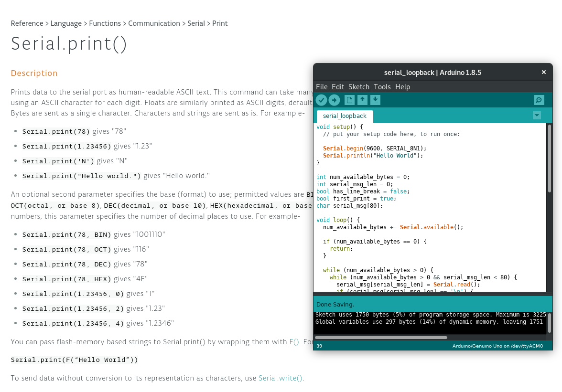Click the 'int serial_msg_len = 0;' line

355,184
